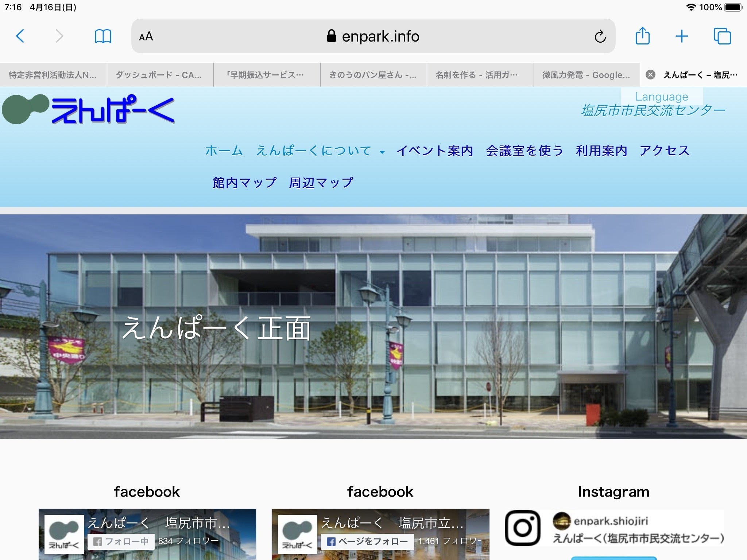
Task: Close the えんぱーく tab
Action: (x=650, y=75)
